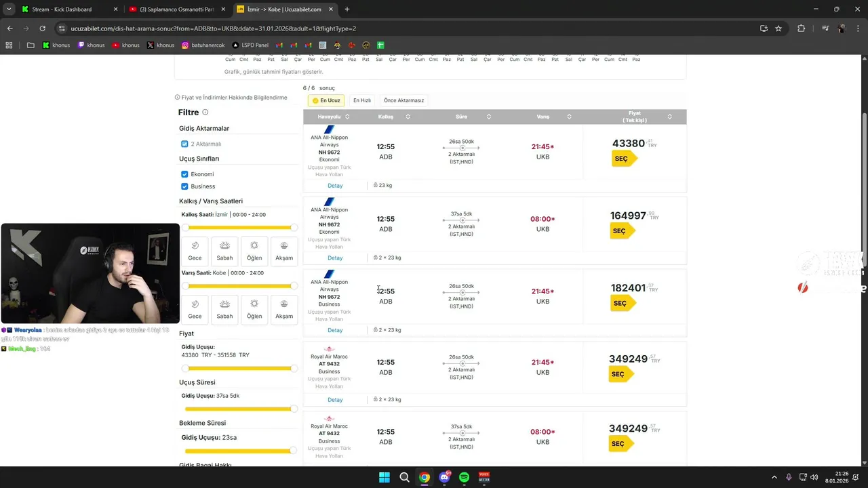This screenshot has width=868, height=488.
Task: Click SEÇ for the 164997 TRY flight
Action: (622, 231)
